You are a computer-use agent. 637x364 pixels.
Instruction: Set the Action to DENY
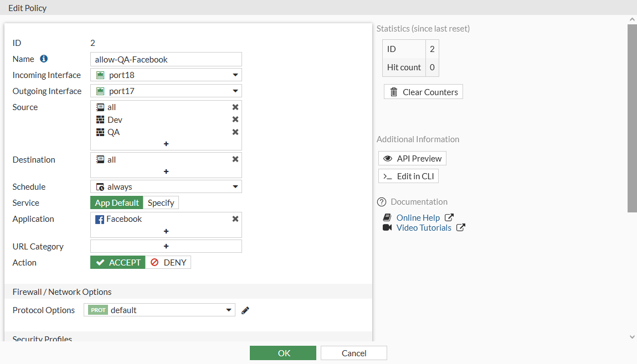point(168,262)
